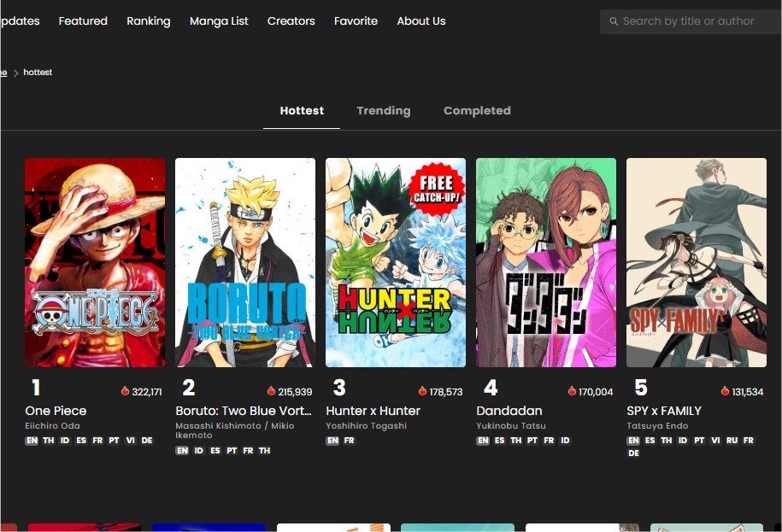Switch to the Trending tab
Viewport: 782px width, 532px height.
click(x=384, y=111)
